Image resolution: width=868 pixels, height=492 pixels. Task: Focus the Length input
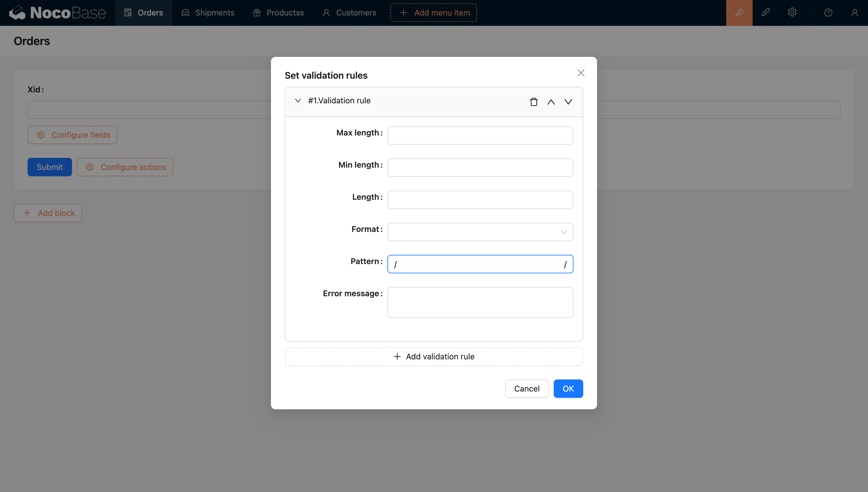pos(480,200)
